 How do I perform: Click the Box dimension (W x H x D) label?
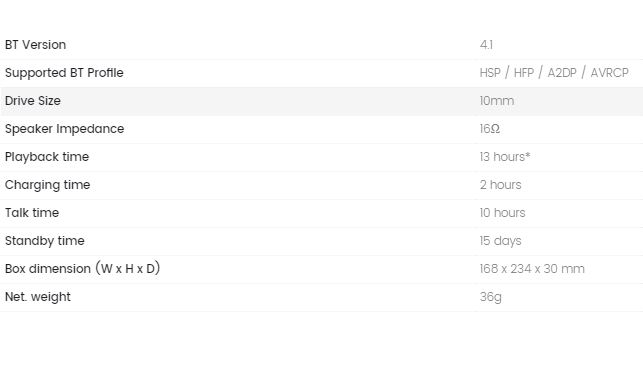click(82, 269)
